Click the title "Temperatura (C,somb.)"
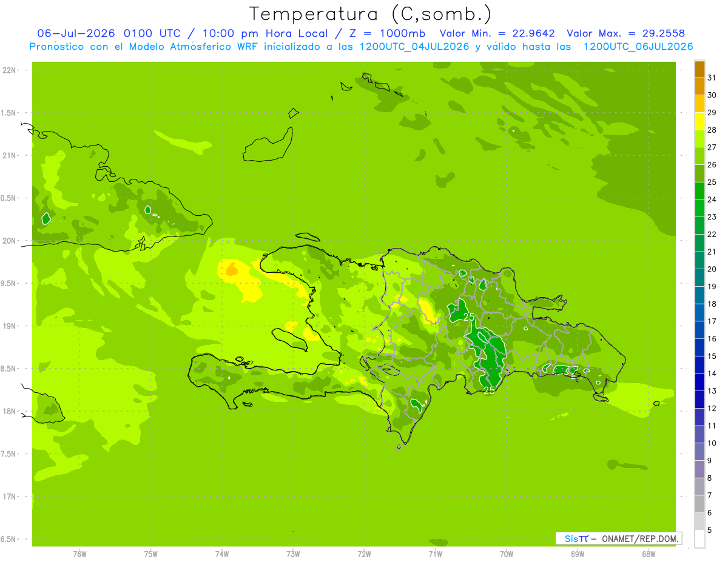The width and height of the screenshot is (728, 562). pos(371,14)
